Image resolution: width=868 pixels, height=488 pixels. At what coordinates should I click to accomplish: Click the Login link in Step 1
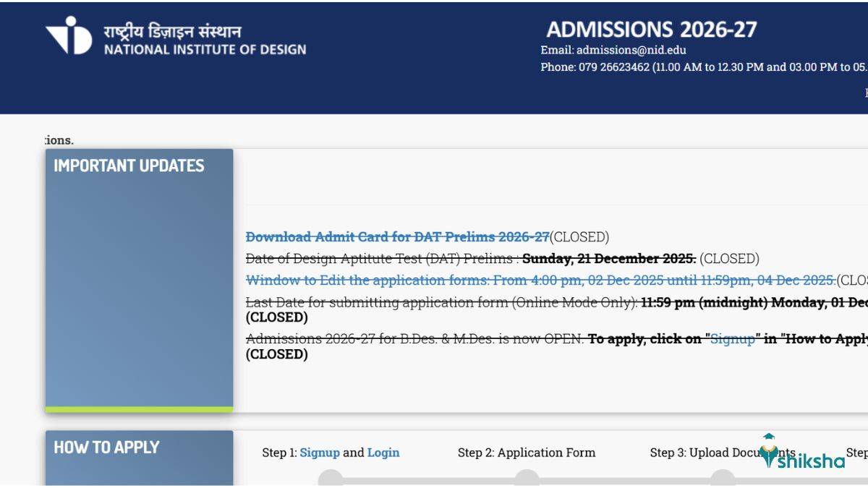pyautogui.click(x=383, y=453)
